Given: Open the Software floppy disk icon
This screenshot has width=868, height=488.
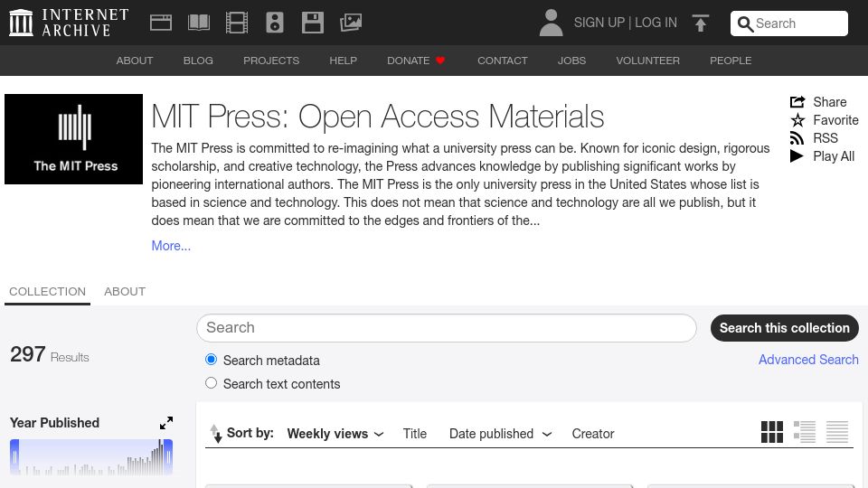Looking at the screenshot, I should (x=313, y=23).
